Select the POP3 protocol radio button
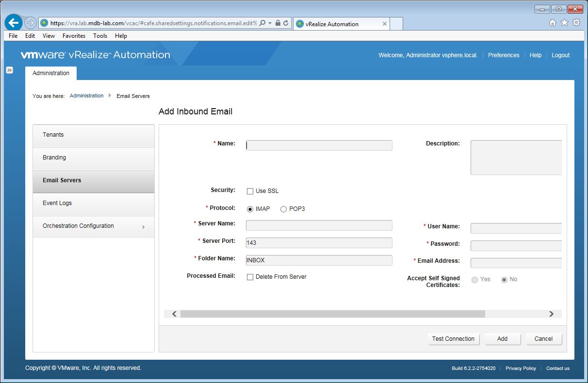Viewport: 588px width, 383px height. click(x=284, y=209)
